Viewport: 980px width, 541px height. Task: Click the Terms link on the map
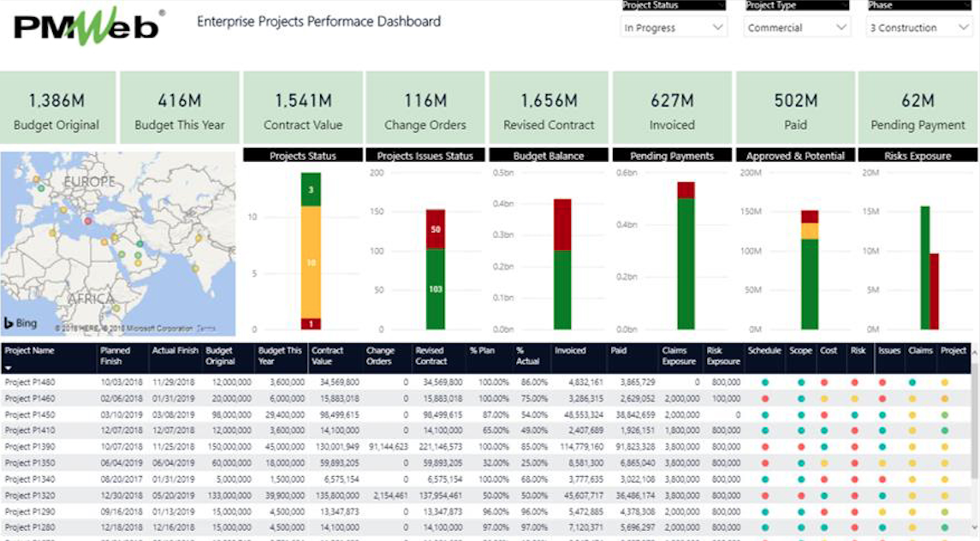(x=206, y=329)
